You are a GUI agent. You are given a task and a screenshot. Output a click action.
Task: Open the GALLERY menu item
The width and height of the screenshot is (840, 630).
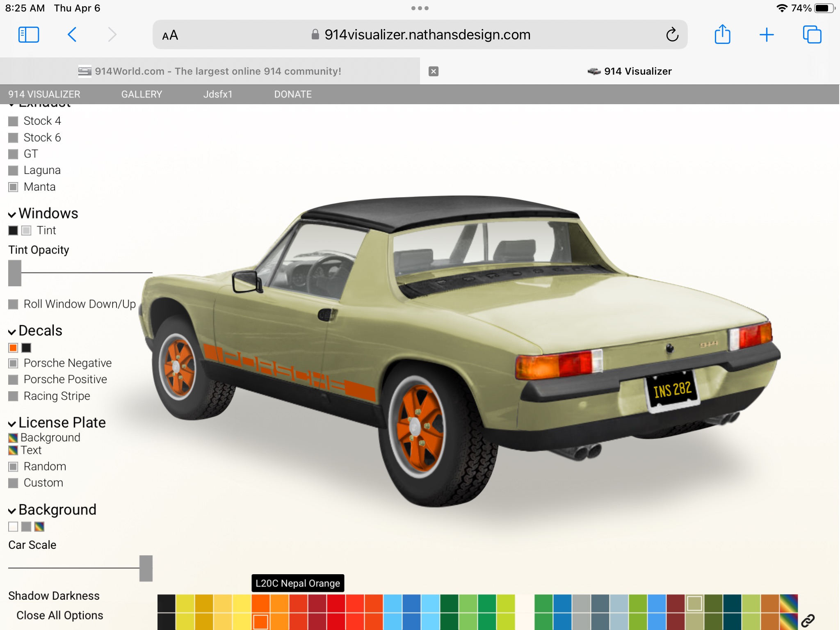[x=142, y=94]
